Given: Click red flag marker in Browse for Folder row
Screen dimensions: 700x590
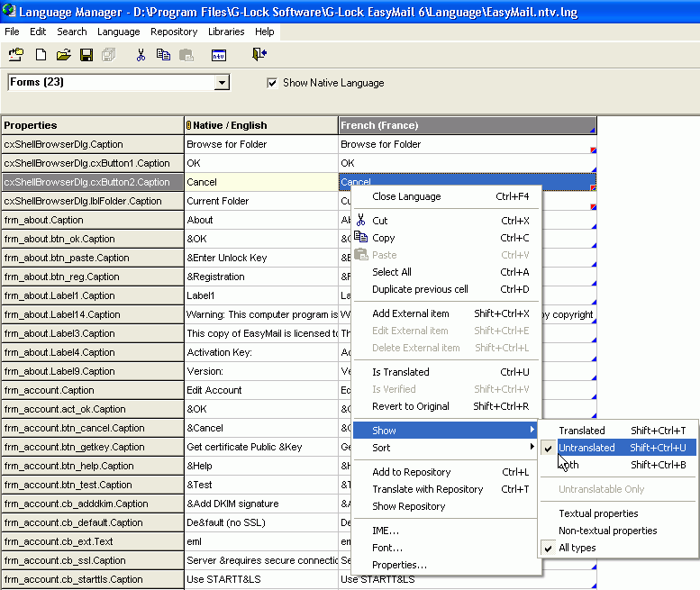Looking at the screenshot, I should click(594, 150).
